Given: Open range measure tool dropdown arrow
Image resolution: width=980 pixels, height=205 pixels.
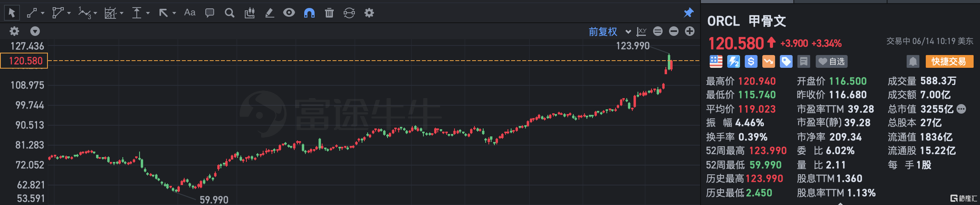Looking at the screenshot, I should point(148,13).
